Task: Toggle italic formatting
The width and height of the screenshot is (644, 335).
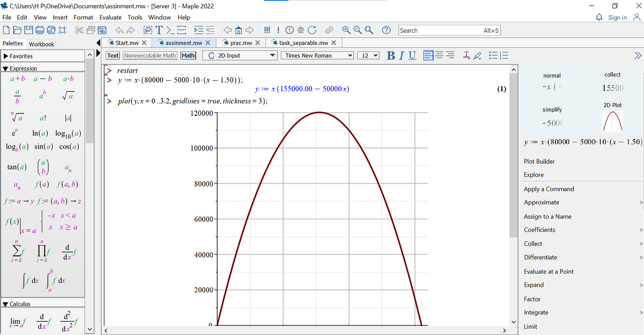Action: click(401, 56)
